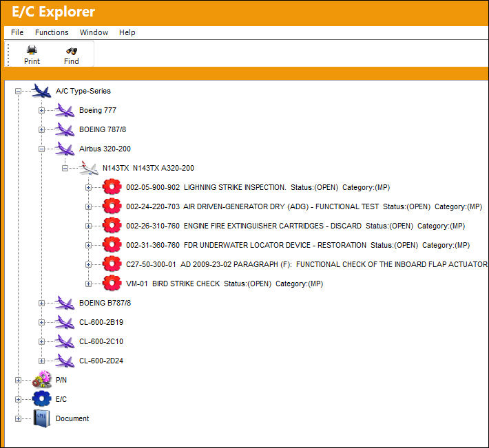Expand the VM-01 bird strike item
The width and height of the screenshot is (489, 448).
coord(89,284)
